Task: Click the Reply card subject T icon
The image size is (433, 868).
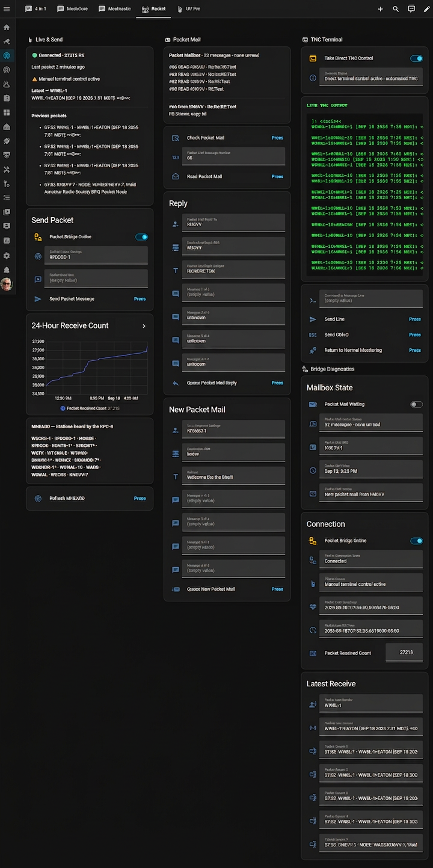Action: point(175,271)
